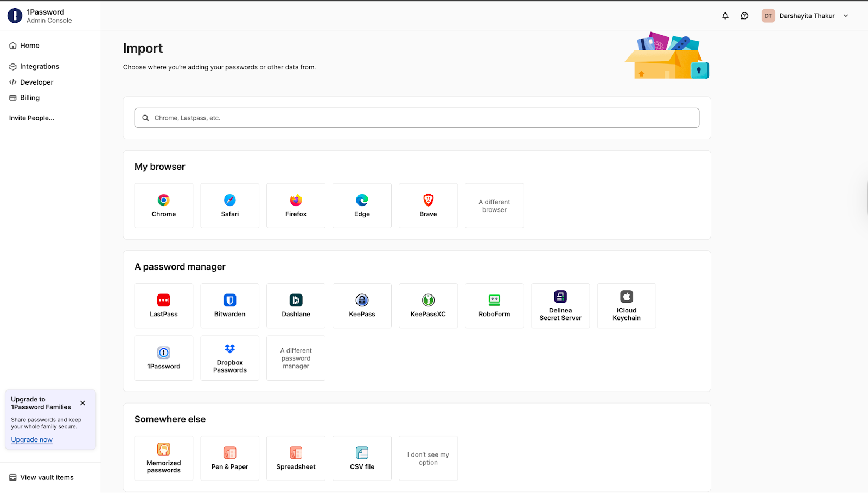Select the Pen & Paper option
This screenshot has height=493, width=868.
tap(230, 458)
